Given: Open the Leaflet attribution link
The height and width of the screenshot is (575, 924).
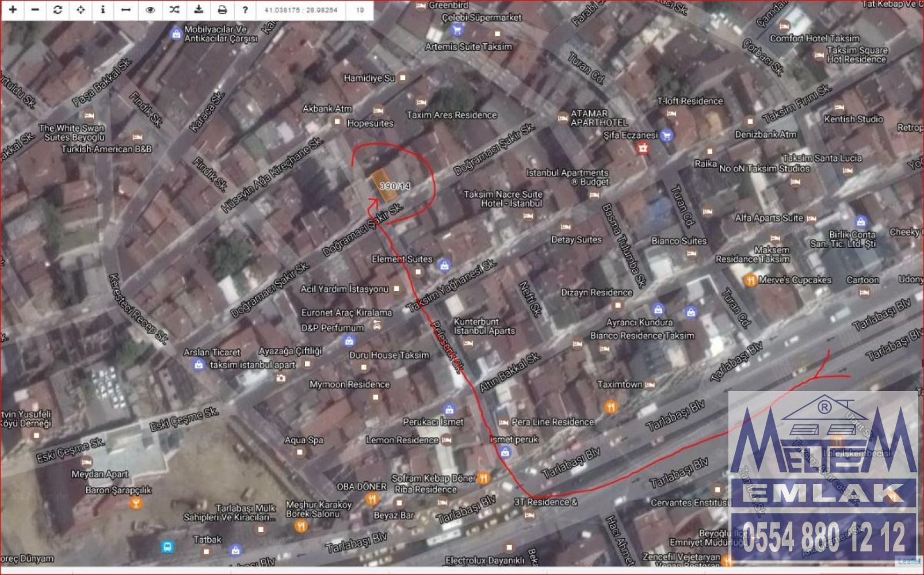Looking at the screenshot, I should coord(910,561).
